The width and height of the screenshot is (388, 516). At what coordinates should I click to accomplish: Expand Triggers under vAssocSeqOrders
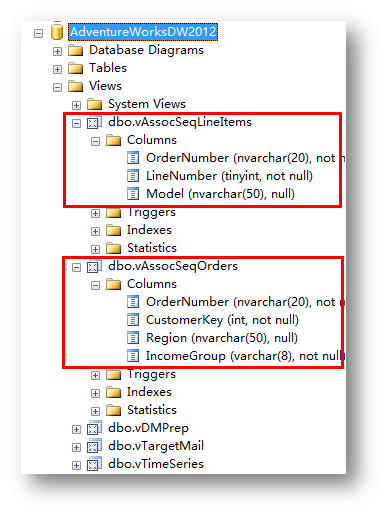point(95,375)
